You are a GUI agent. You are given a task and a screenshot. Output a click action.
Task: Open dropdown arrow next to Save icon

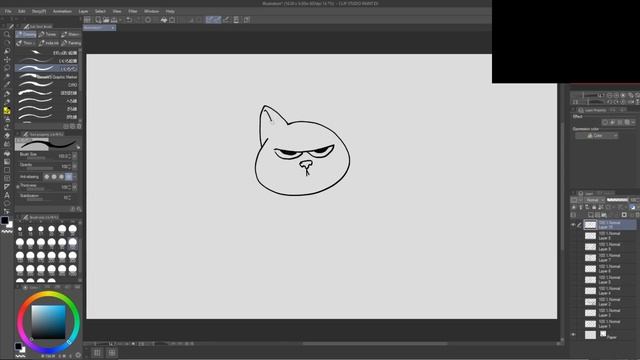pyautogui.click(x=120, y=20)
